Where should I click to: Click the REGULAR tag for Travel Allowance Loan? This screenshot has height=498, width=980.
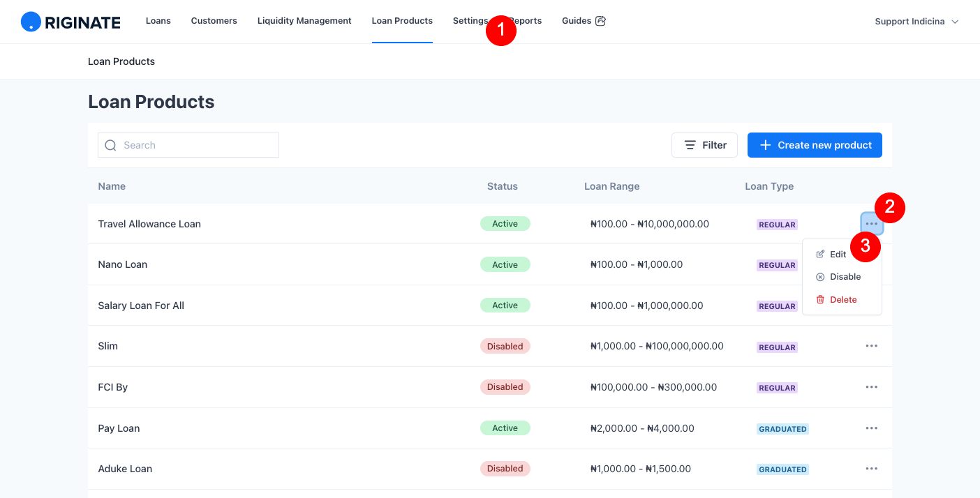click(777, 225)
